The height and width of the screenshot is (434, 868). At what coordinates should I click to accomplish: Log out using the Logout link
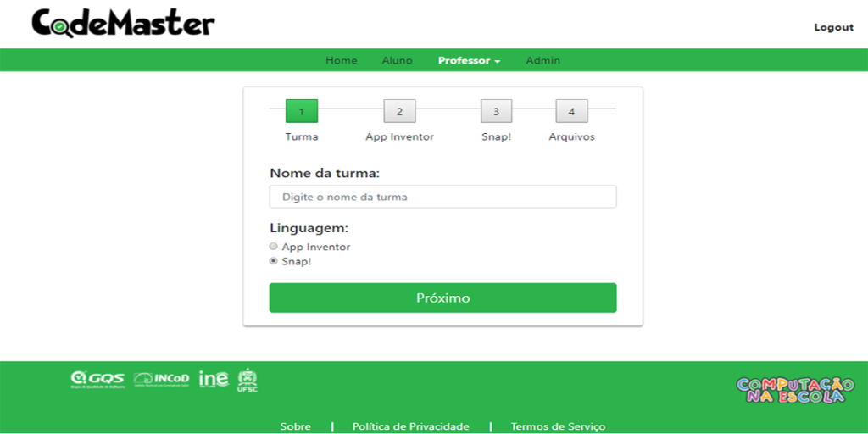[834, 27]
